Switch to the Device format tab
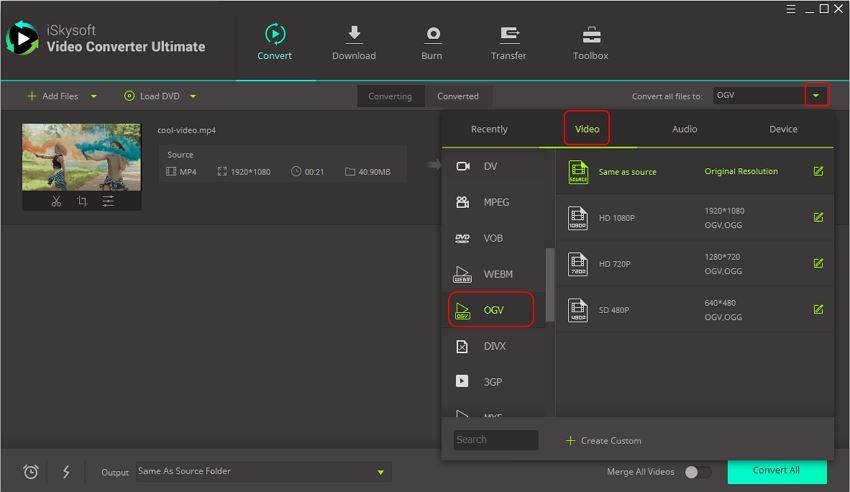 783,129
